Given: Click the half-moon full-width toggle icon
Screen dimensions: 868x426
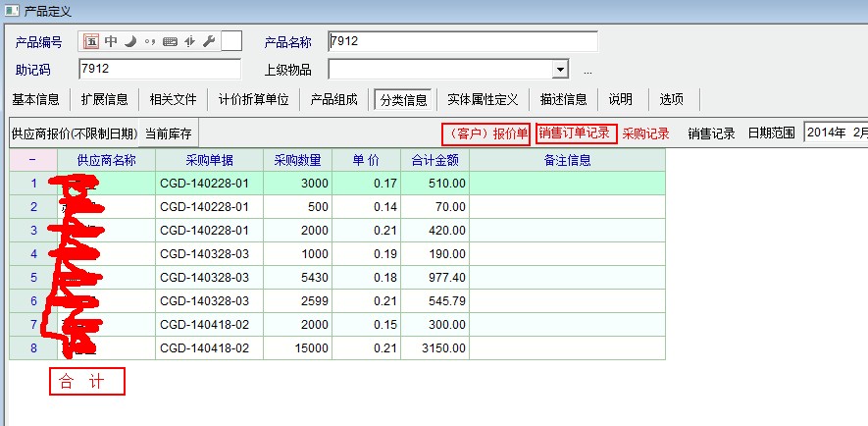Looking at the screenshot, I should pyautogui.click(x=130, y=41).
